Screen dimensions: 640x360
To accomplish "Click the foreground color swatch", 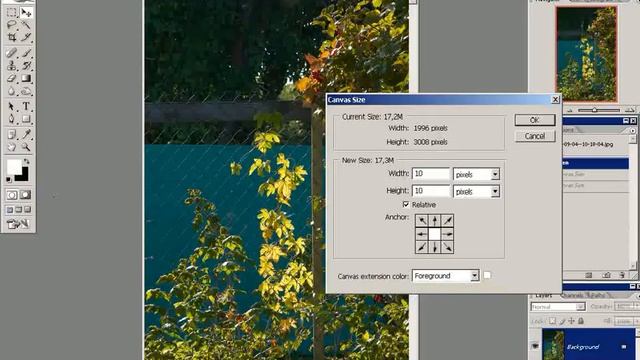I will pos(14,167).
